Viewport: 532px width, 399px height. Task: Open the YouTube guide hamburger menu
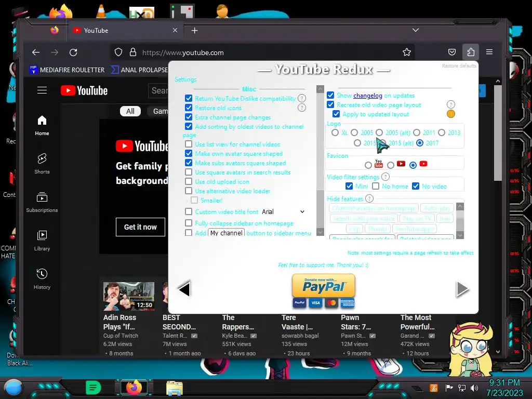[x=42, y=90]
